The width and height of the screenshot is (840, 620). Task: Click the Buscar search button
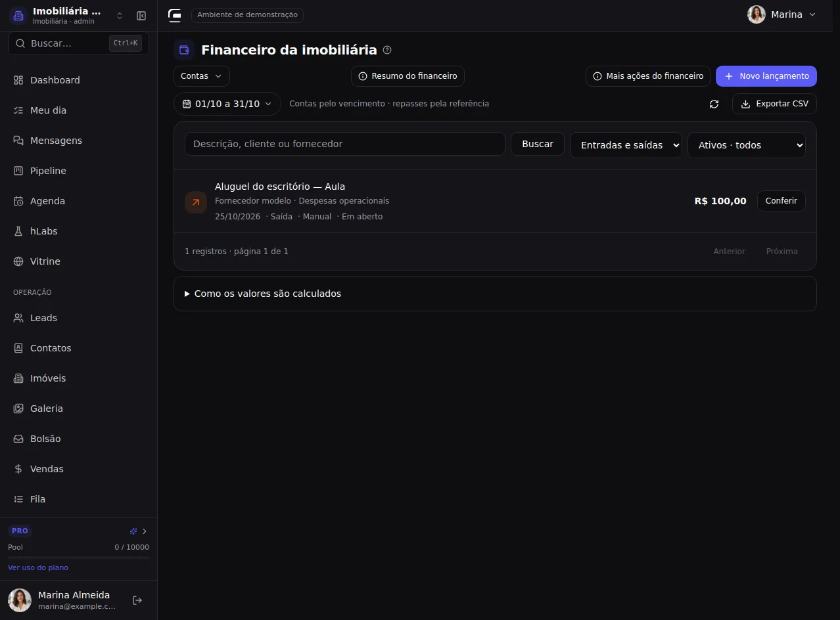coord(538,144)
